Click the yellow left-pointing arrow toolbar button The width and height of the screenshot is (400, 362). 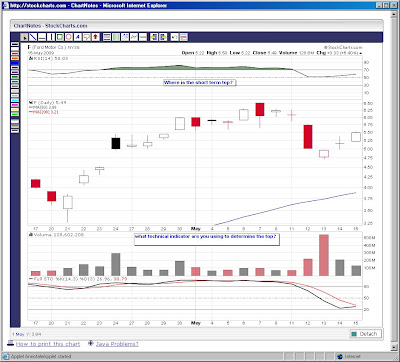click(x=154, y=37)
